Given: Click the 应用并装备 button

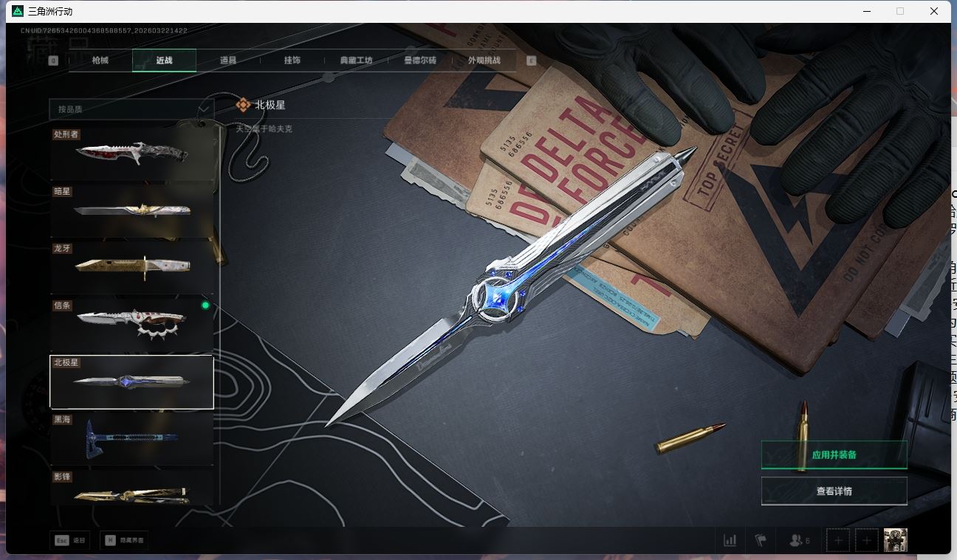Looking at the screenshot, I should (x=834, y=454).
